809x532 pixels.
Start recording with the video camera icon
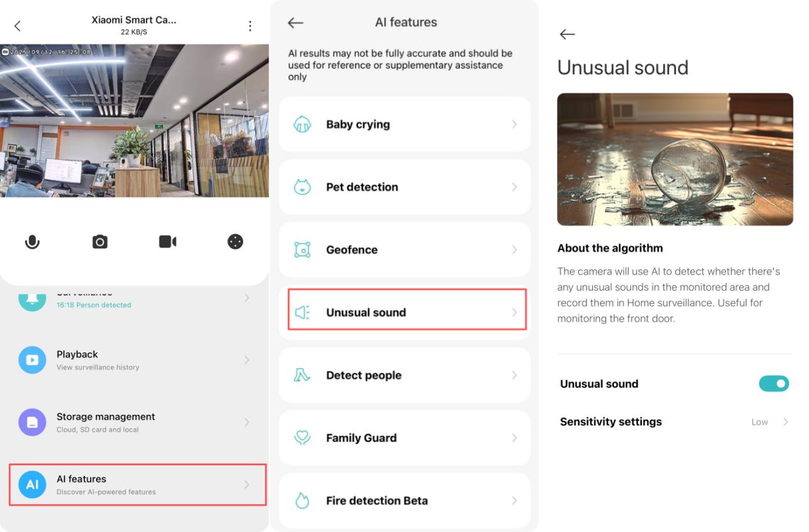[x=168, y=242]
